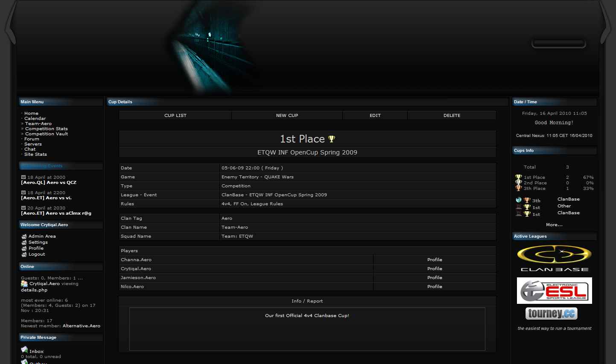Open the Settings link in the sidebar
616x364 pixels.
38,242
